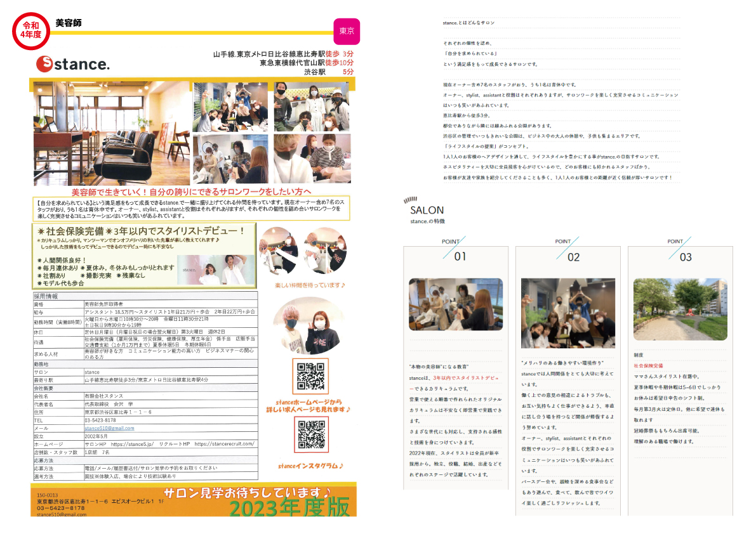Select the 楽しい仲間を待っています orange caption
The width and height of the screenshot is (756, 534).
point(310,285)
